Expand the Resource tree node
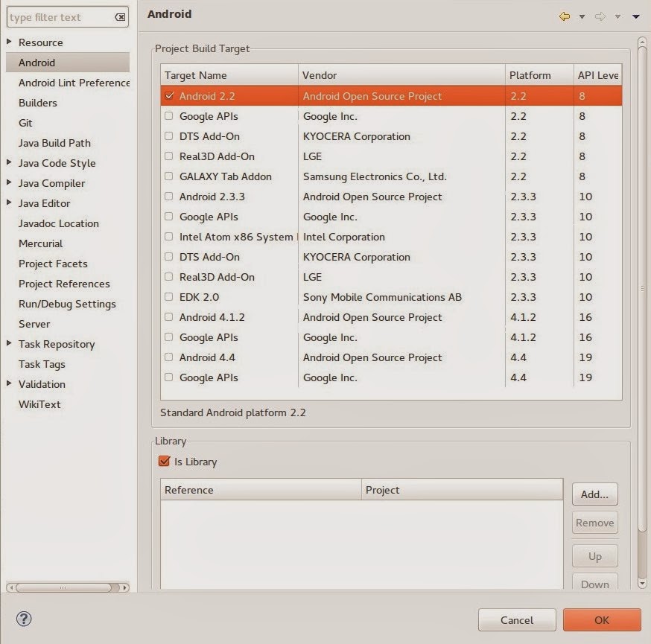Image resolution: width=651 pixels, height=644 pixels. tap(9, 42)
